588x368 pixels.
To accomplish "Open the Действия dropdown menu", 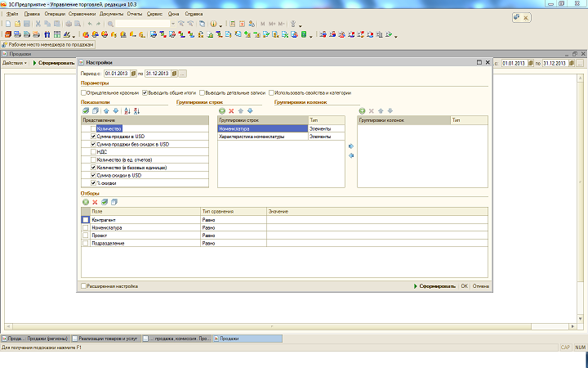I will [14, 63].
